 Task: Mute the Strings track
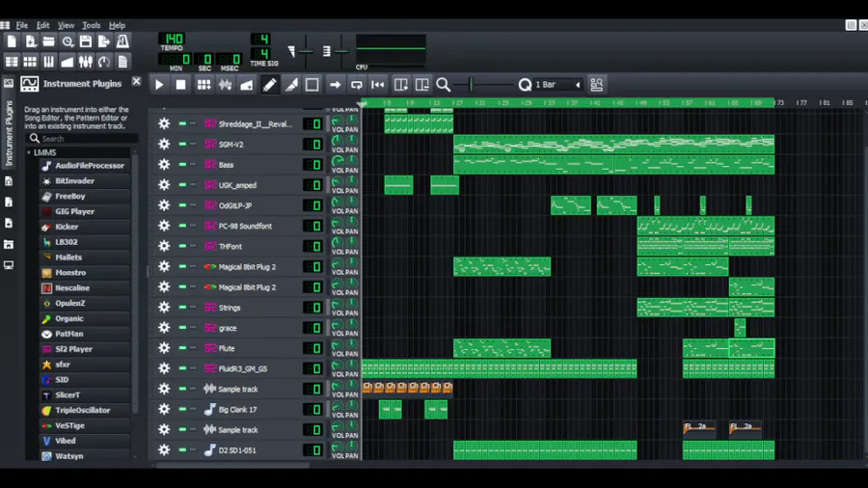click(x=182, y=307)
